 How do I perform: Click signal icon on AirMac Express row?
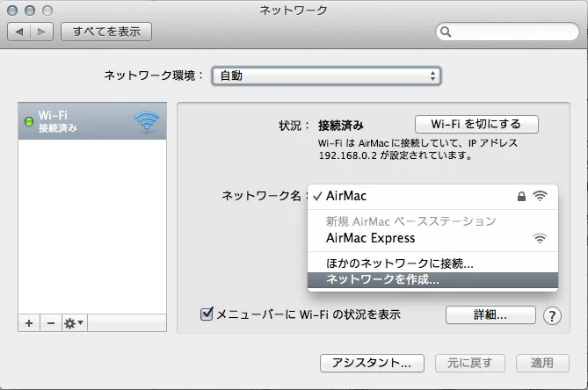540,238
